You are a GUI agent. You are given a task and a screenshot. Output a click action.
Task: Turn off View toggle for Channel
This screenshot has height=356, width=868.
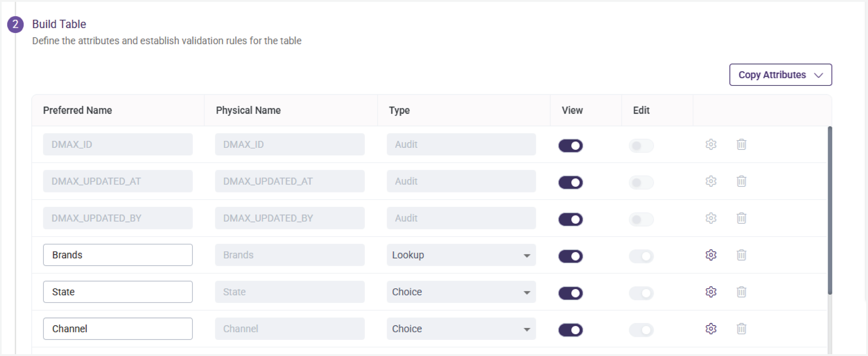pos(571,330)
